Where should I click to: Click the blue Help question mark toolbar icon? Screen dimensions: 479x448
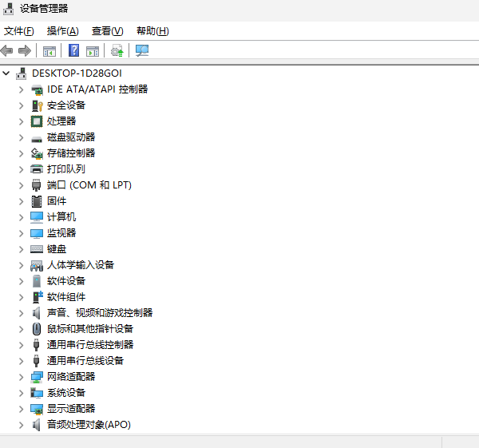pyautogui.click(x=73, y=51)
